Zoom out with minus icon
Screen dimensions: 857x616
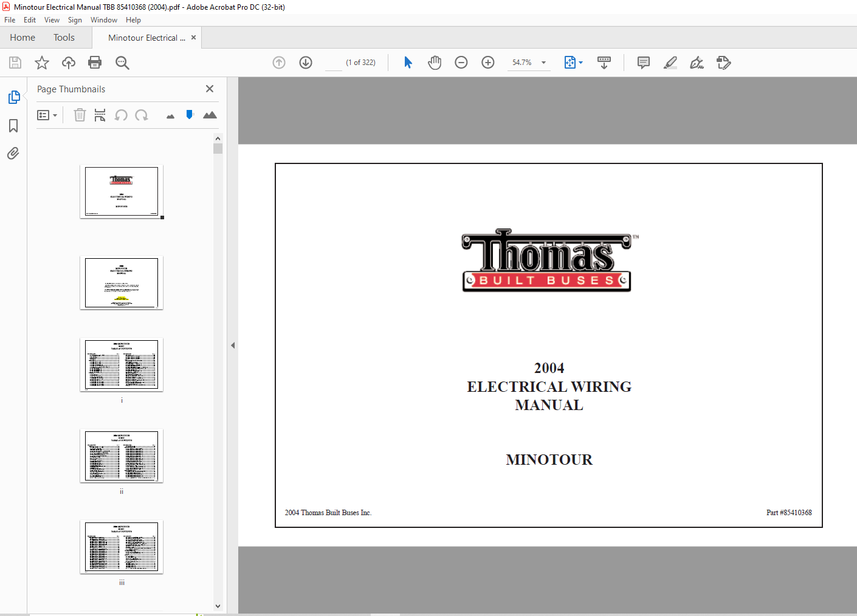pyautogui.click(x=461, y=63)
